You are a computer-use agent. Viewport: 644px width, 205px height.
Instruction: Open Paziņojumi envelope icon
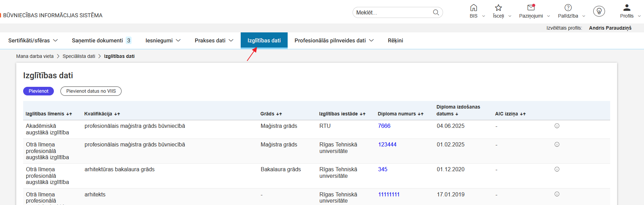click(531, 8)
